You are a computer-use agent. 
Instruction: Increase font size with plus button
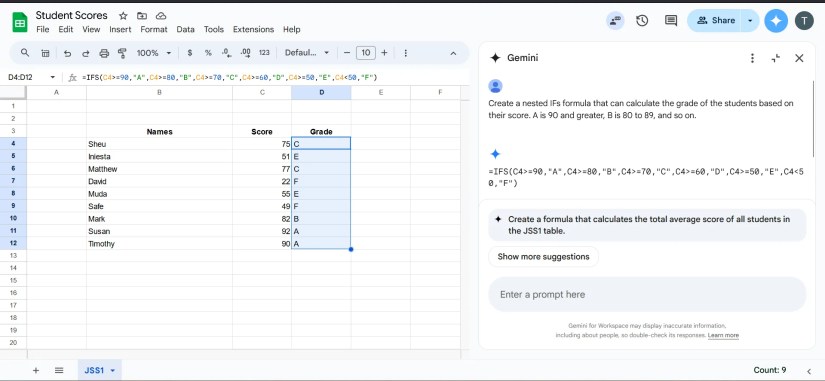point(384,53)
